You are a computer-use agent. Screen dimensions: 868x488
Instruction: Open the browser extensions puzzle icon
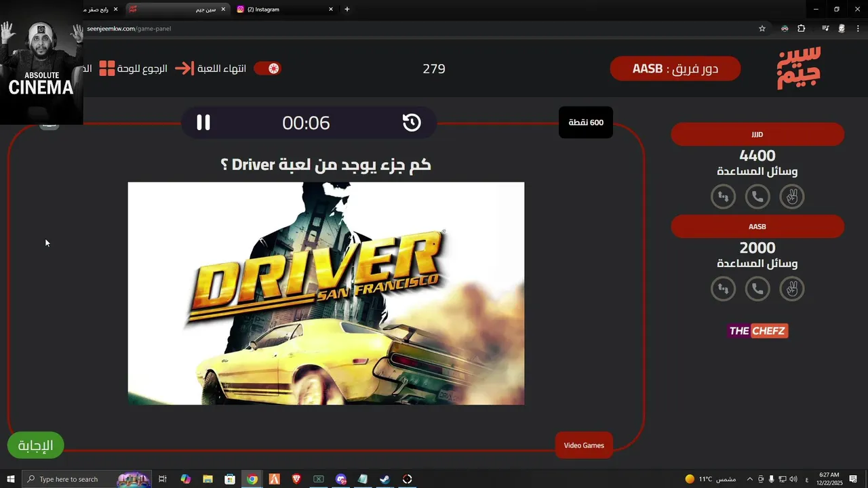click(802, 28)
